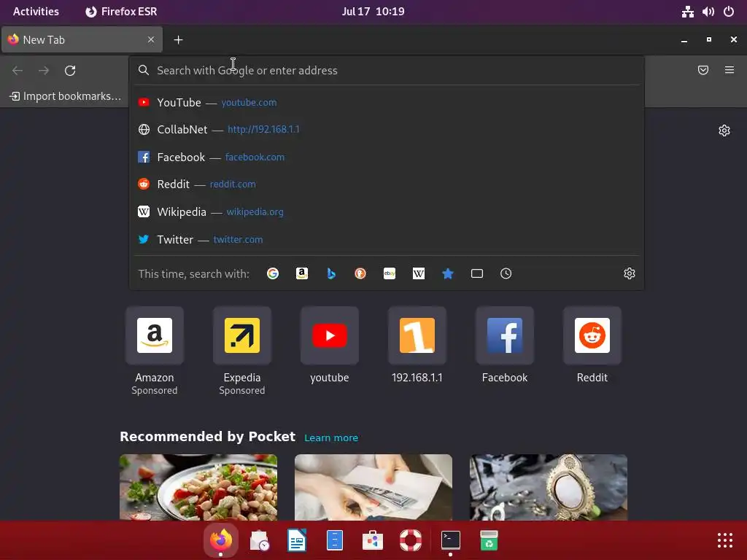Go forward one page
Image resolution: width=747 pixels, height=560 pixels.
(44, 71)
